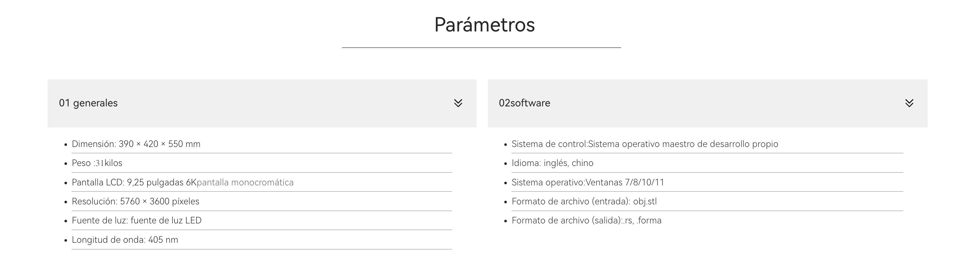The height and width of the screenshot is (264, 980).
Task: Click the Fuente de luz LED entry
Action: [x=137, y=220]
